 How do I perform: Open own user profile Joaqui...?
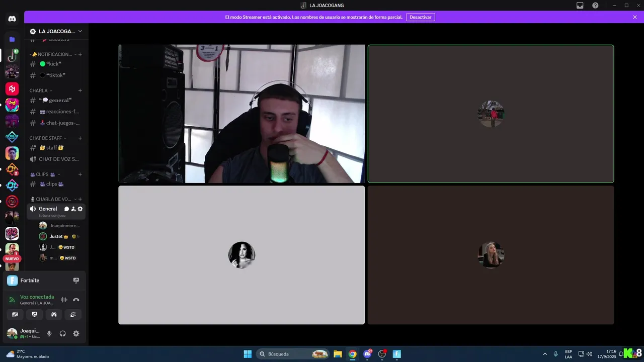(23, 333)
